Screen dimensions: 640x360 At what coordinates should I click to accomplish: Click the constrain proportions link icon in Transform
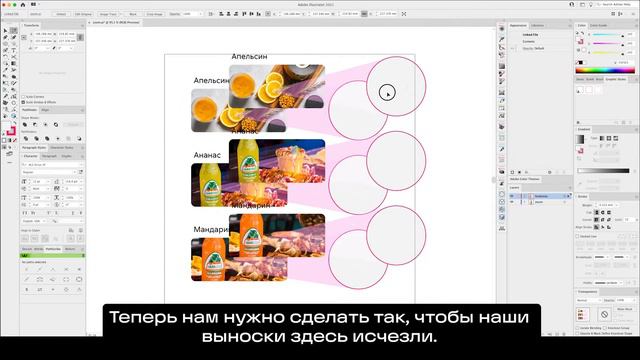80,38
